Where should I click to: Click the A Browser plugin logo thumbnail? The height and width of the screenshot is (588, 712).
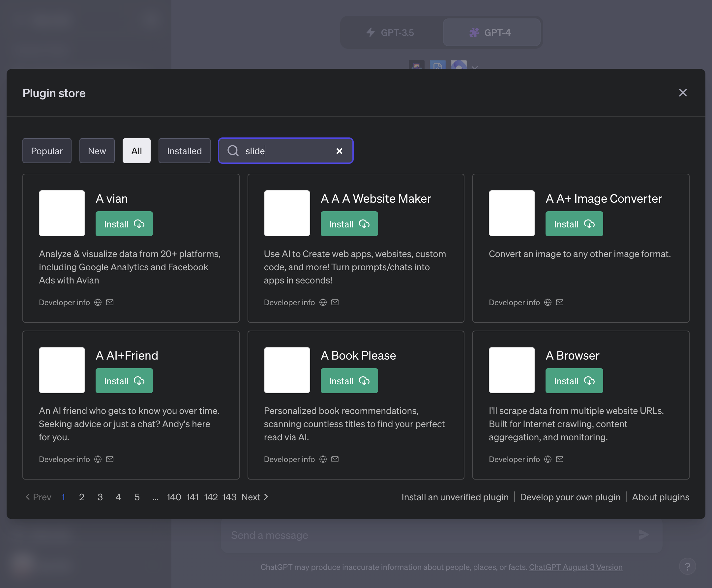point(512,370)
